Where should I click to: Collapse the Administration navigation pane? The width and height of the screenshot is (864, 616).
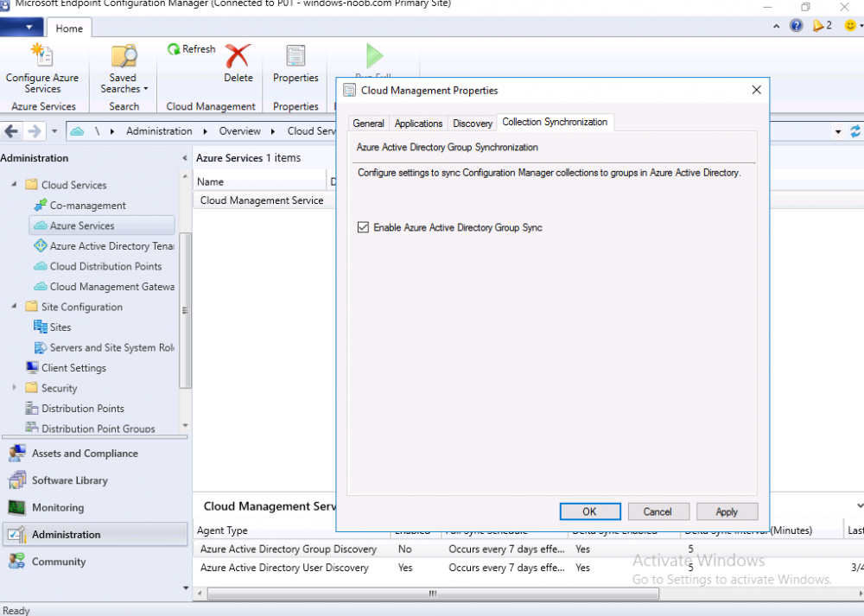(x=185, y=158)
